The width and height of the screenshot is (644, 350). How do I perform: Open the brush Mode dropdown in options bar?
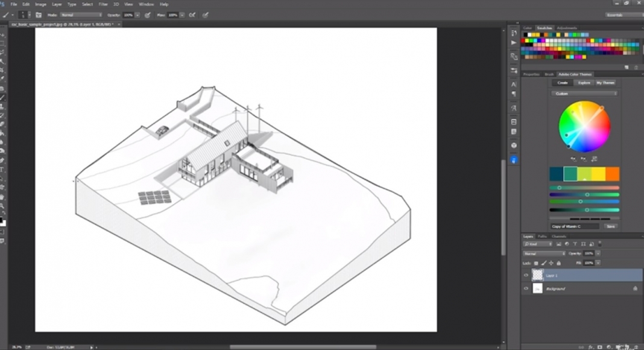click(x=81, y=14)
